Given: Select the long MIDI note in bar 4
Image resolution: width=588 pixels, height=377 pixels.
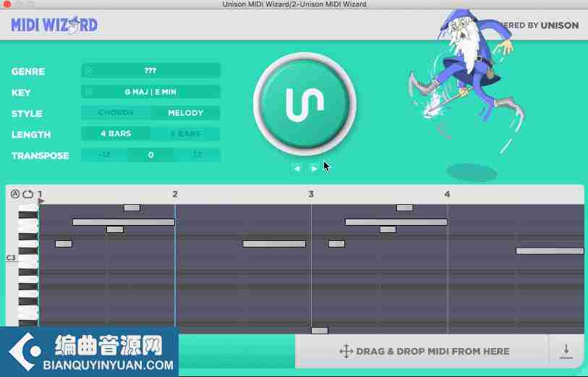Looking at the screenshot, I should [550, 251].
